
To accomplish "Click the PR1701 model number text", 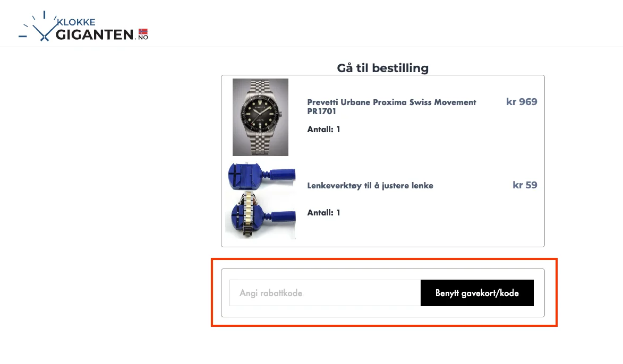I will point(321,112).
